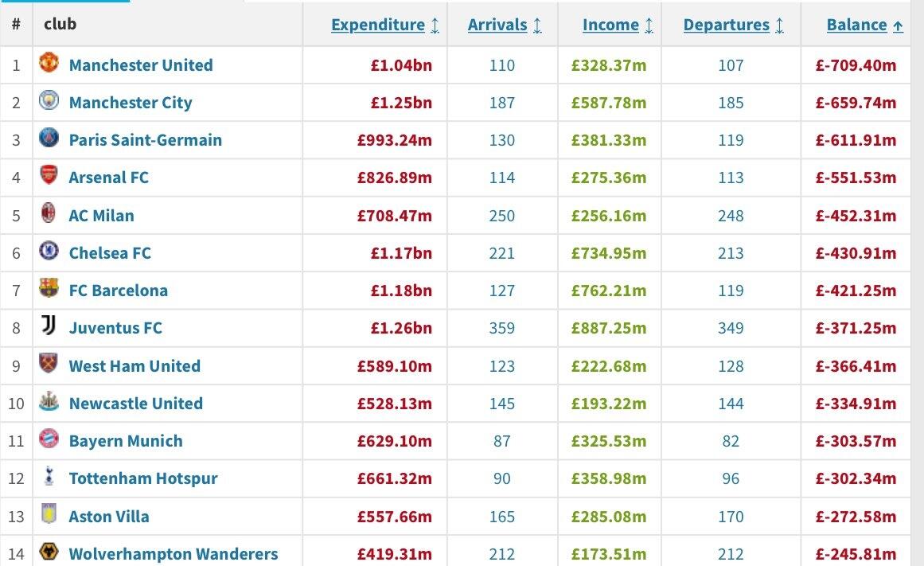
Task: Click the Chelsea FC crest icon
Action: 49,252
